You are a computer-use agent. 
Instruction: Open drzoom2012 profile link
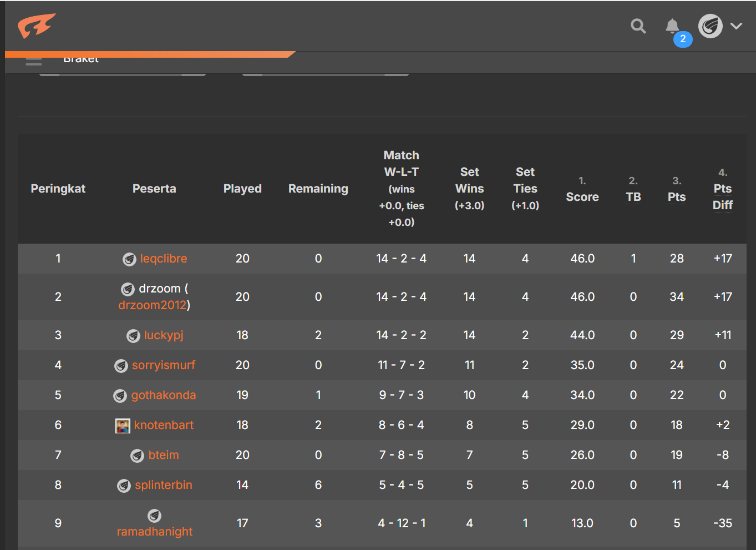[153, 305]
